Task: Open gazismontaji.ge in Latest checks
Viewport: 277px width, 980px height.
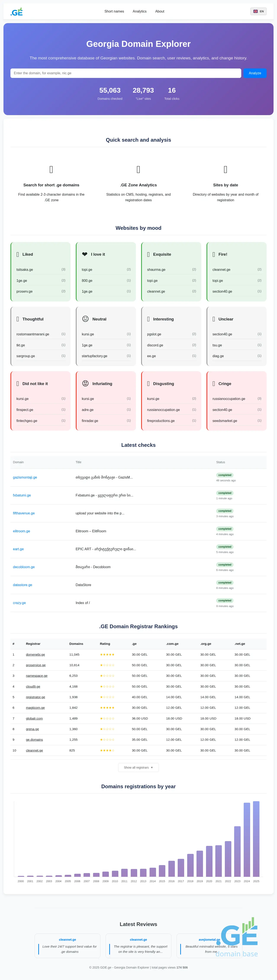Action: pos(25,477)
